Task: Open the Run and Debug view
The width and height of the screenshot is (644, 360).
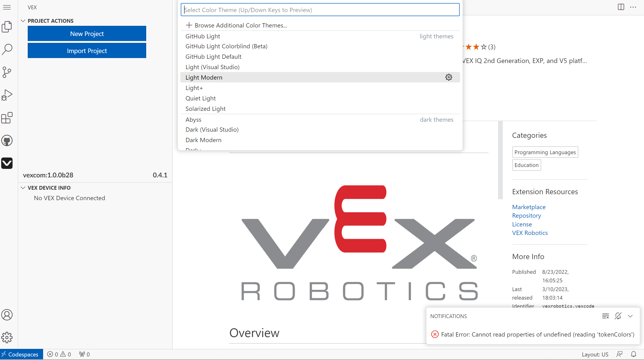Action: click(x=7, y=95)
